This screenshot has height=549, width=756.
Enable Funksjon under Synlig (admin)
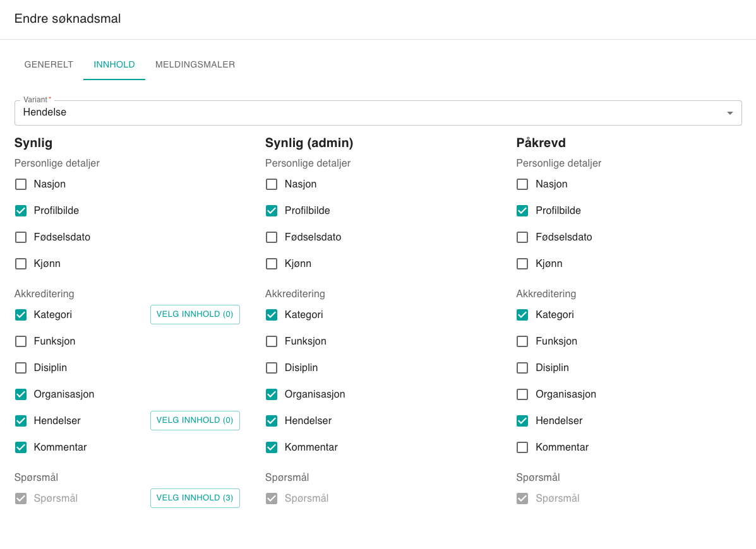click(272, 341)
